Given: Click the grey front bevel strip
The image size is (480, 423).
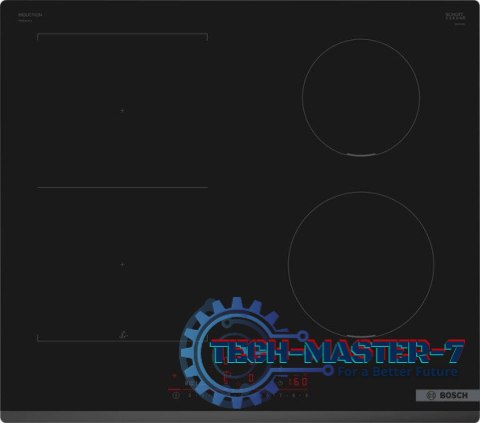Looking at the screenshot, I should tap(240, 416).
